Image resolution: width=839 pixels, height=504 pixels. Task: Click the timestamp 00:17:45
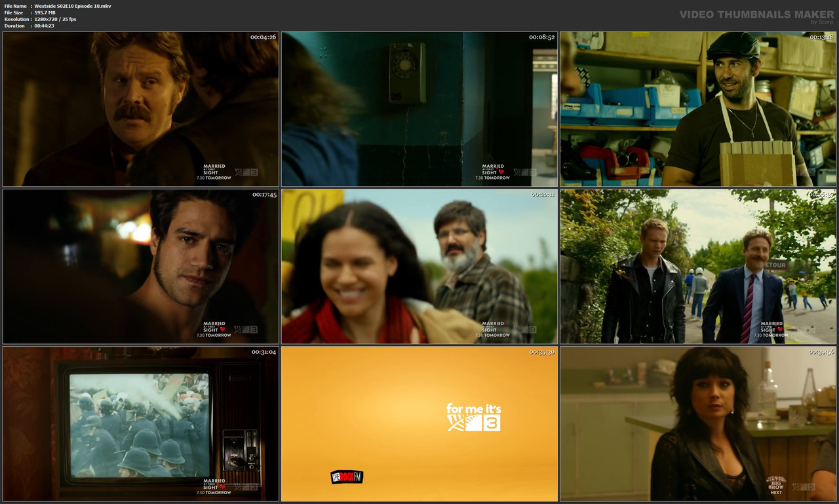tap(263, 195)
